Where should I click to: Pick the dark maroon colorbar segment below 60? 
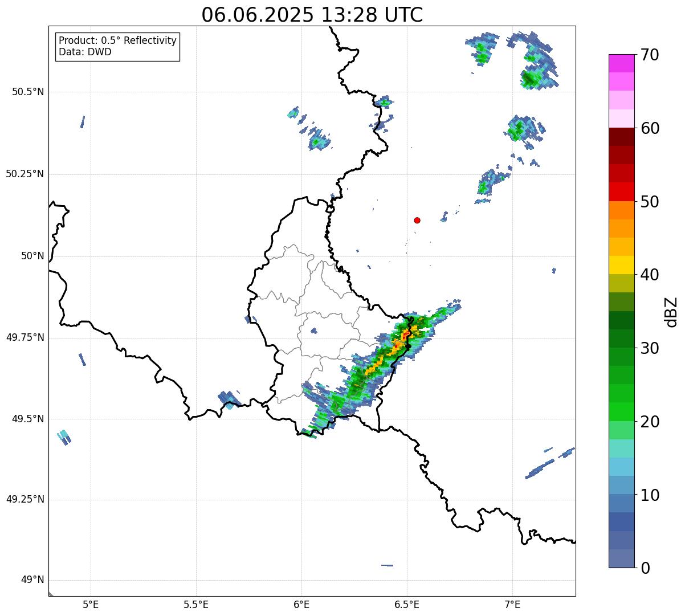[622, 137]
